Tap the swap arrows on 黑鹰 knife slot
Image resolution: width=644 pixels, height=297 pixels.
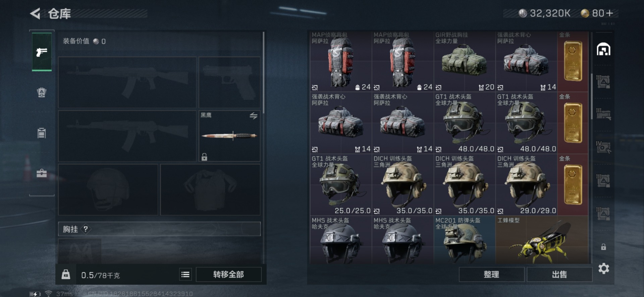point(254,116)
